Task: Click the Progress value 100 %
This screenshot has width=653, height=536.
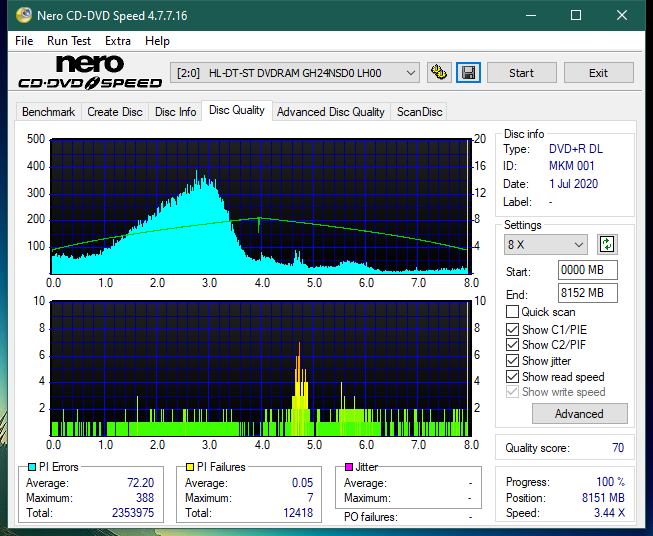Action: (611, 482)
